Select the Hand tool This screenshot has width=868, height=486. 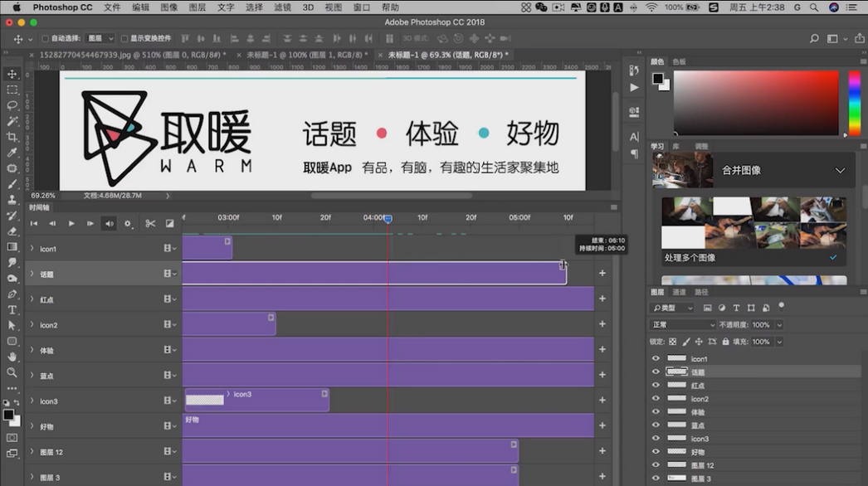(12, 357)
